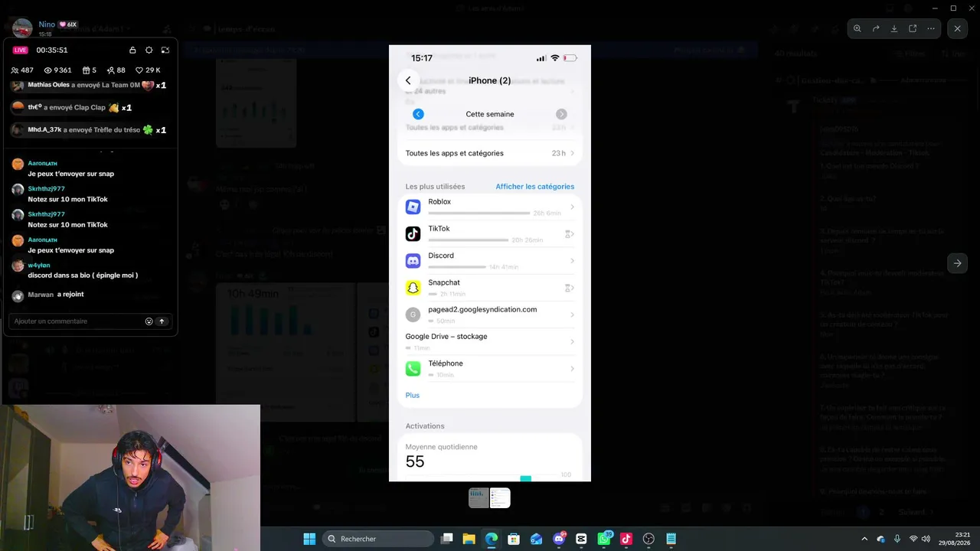Click Mathias Oules gift notification
Image resolution: width=980 pixels, height=551 pixels.
click(x=90, y=85)
